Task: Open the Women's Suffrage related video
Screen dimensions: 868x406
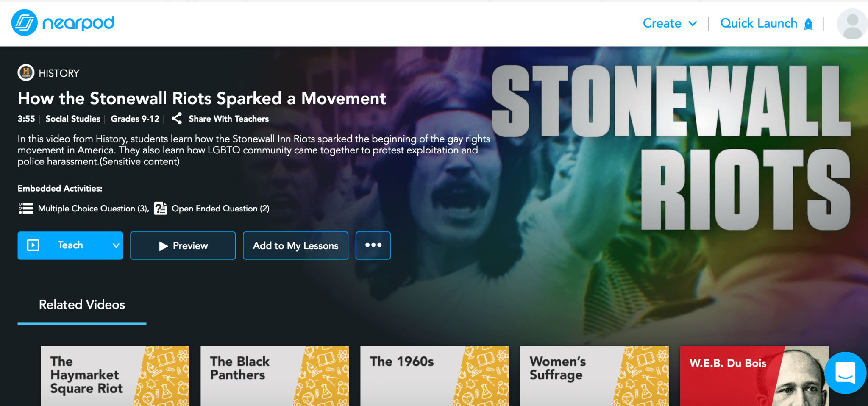Action: (x=595, y=376)
